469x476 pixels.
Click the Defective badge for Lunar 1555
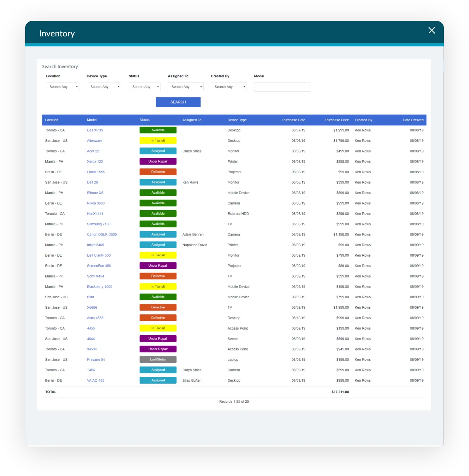click(x=158, y=172)
